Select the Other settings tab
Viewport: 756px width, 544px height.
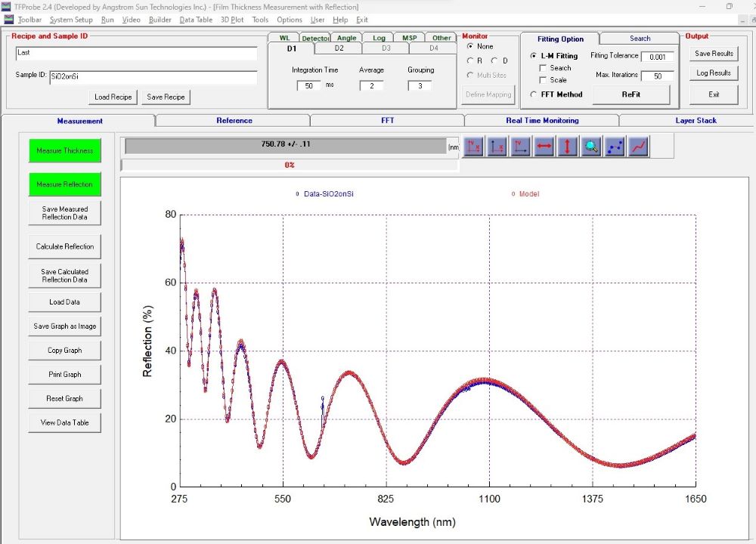(442, 38)
